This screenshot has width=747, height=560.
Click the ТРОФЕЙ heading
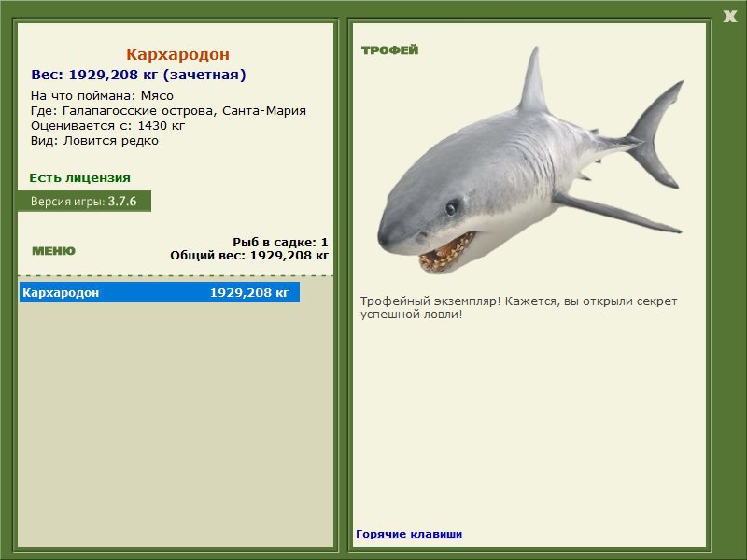389,50
